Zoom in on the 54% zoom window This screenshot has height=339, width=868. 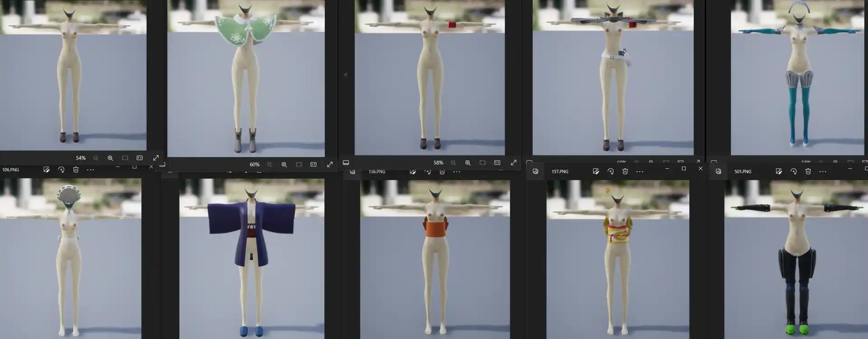coord(110,158)
